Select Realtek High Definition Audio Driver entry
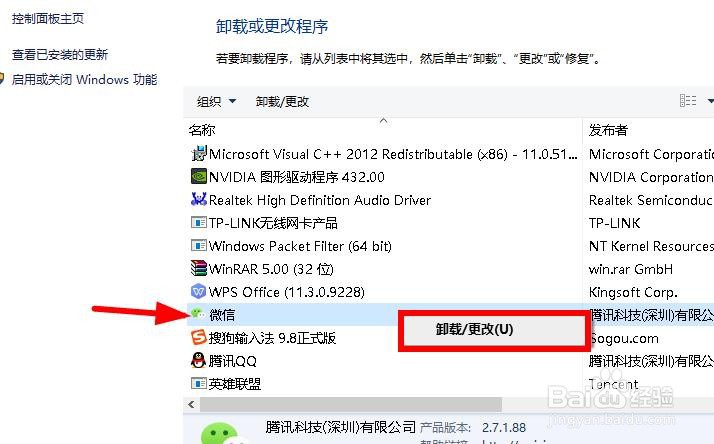The width and height of the screenshot is (714, 444). click(x=320, y=200)
